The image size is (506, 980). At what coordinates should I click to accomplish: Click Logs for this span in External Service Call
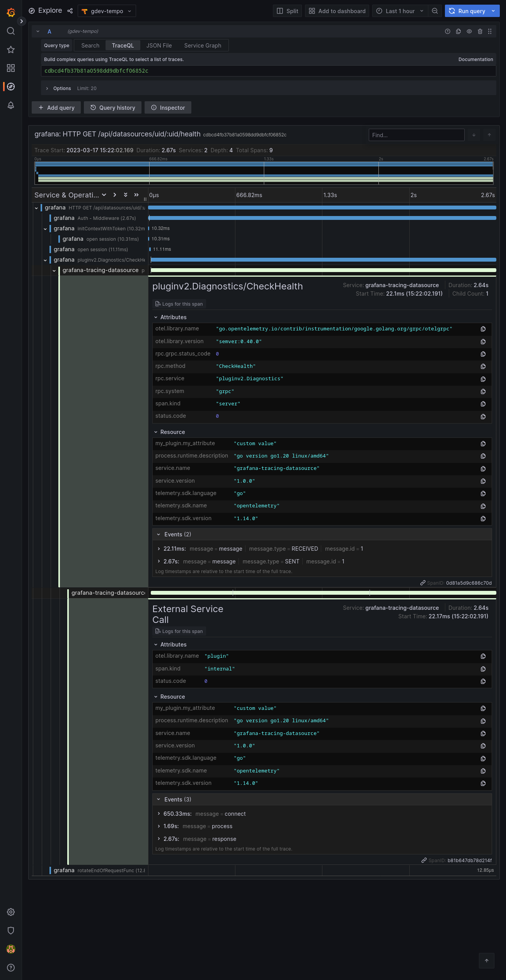pos(179,631)
